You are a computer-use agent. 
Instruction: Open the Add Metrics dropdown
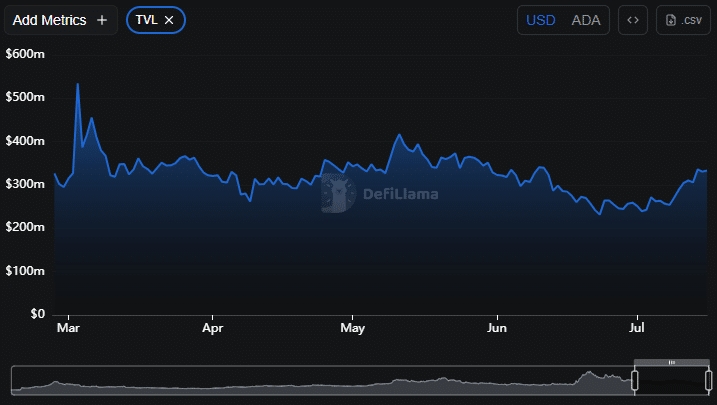click(60, 20)
